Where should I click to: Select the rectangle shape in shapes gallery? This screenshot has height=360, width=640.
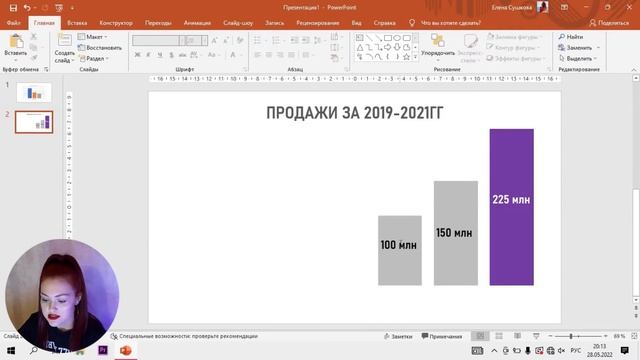click(388, 38)
